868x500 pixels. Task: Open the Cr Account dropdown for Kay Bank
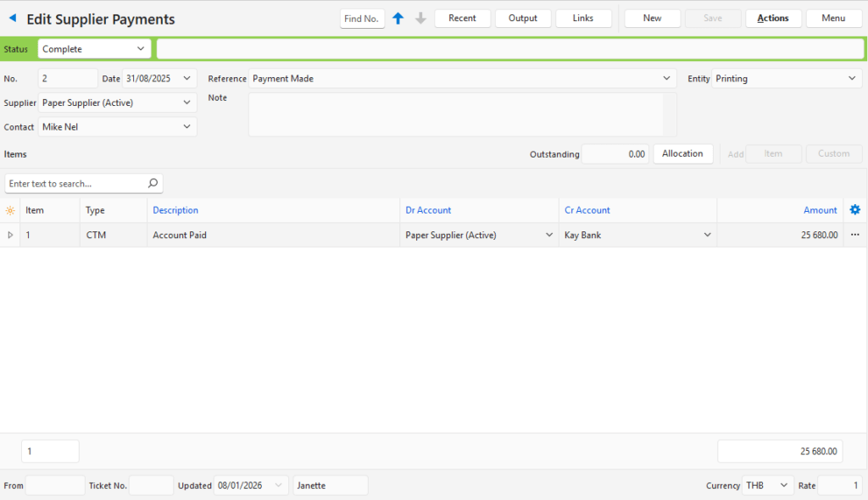tap(707, 235)
